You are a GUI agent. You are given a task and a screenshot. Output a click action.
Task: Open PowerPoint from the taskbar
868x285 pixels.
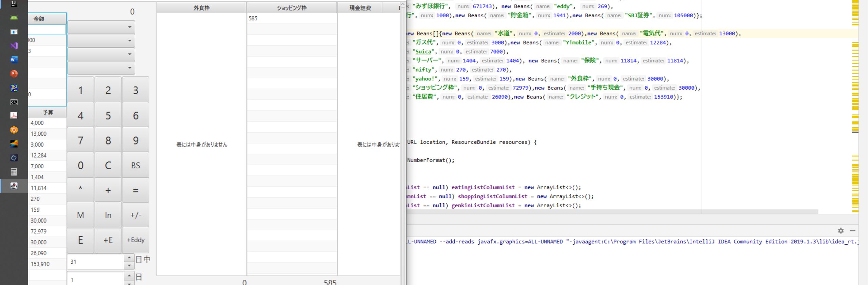point(14,74)
